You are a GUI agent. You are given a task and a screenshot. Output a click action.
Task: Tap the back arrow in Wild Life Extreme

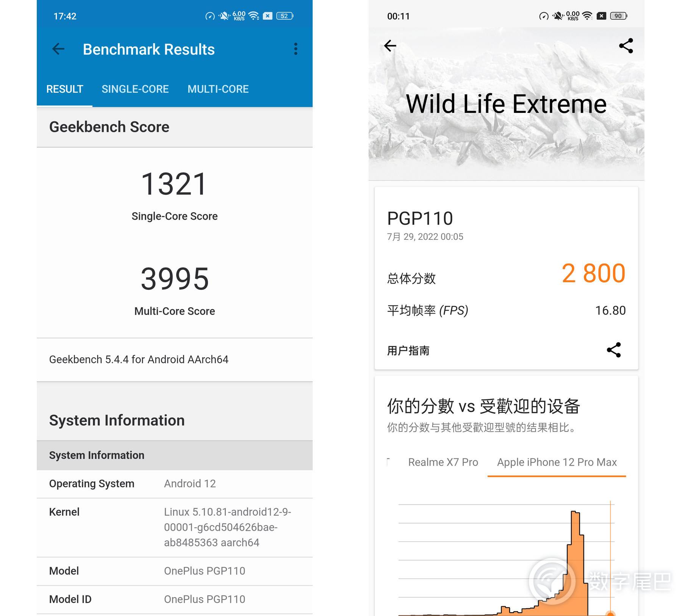[390, 46]
